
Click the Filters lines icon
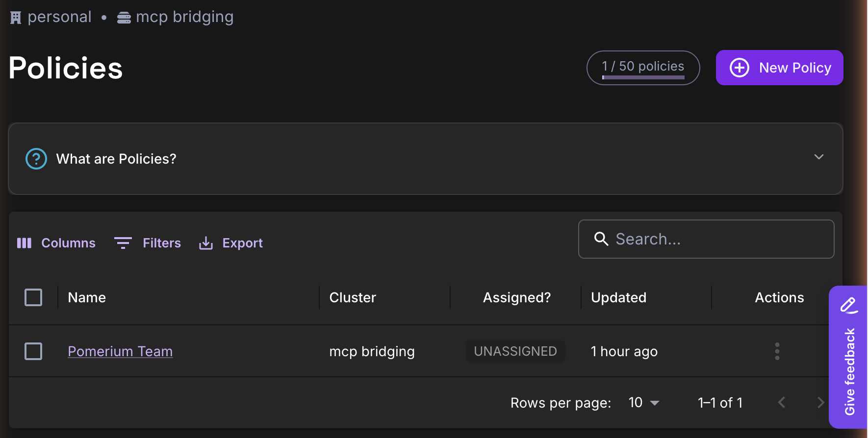(123, 243)
